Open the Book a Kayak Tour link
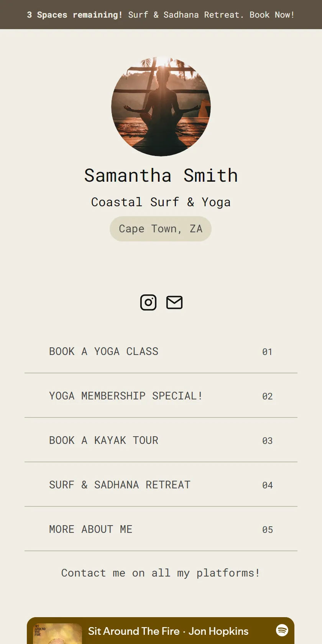The width and height of the screenshot is (322, 644). 161,440
